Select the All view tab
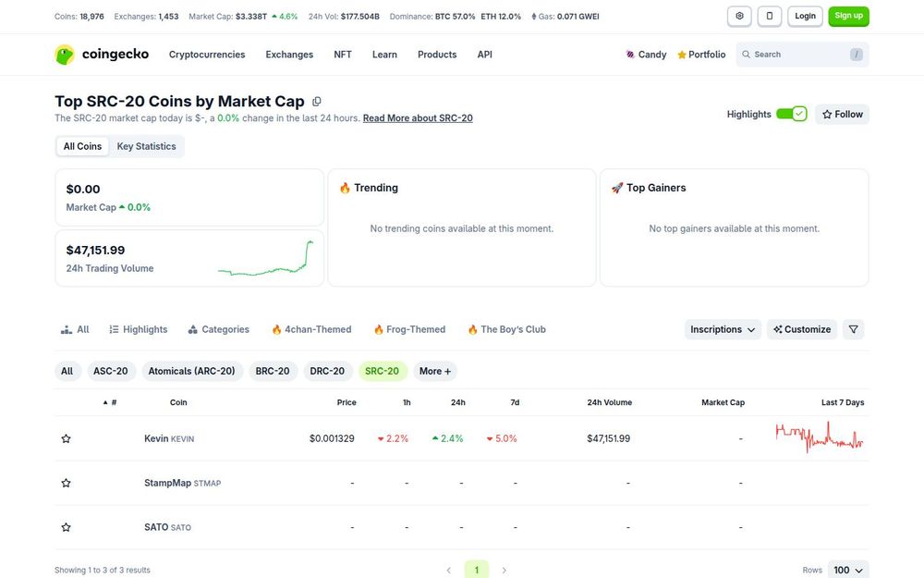Image resolution: width=924 pixels, height=578 pixels. click(x=75, y=329)
